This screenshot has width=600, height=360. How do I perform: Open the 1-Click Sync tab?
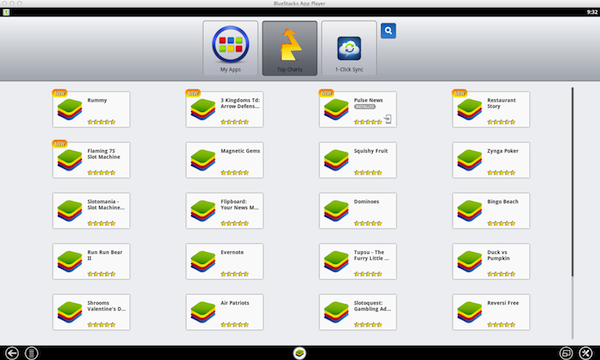pyautogui.click(x=349, y=48)
